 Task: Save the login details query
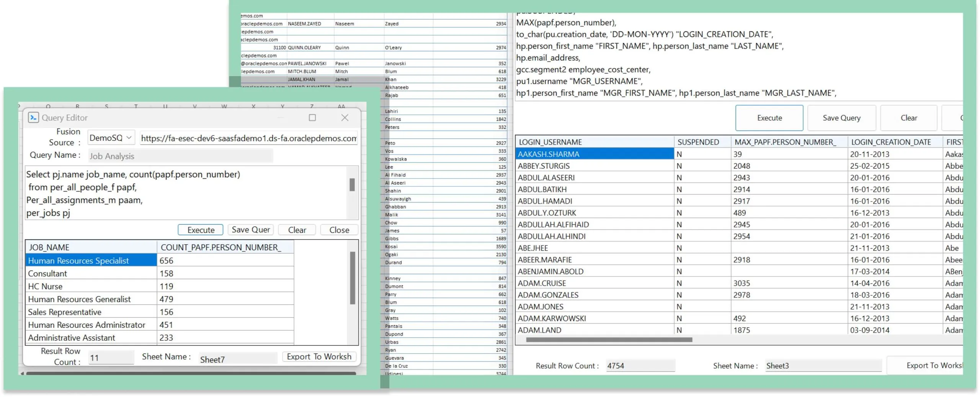coord(841,118)
